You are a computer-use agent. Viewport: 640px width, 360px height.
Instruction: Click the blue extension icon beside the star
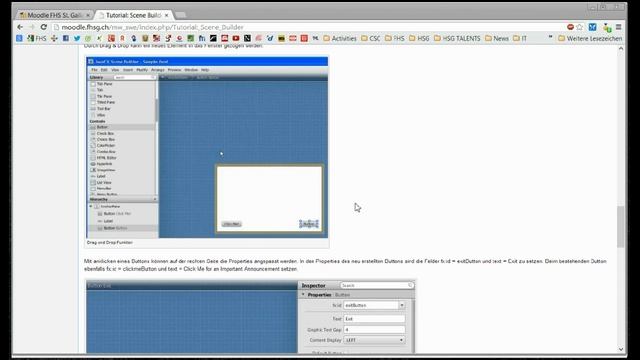click(x=593, y=27)
